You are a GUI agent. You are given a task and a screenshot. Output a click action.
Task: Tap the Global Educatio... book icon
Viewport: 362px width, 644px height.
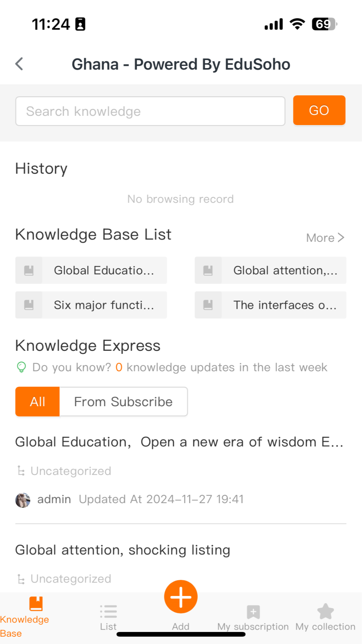coord(29,270)
